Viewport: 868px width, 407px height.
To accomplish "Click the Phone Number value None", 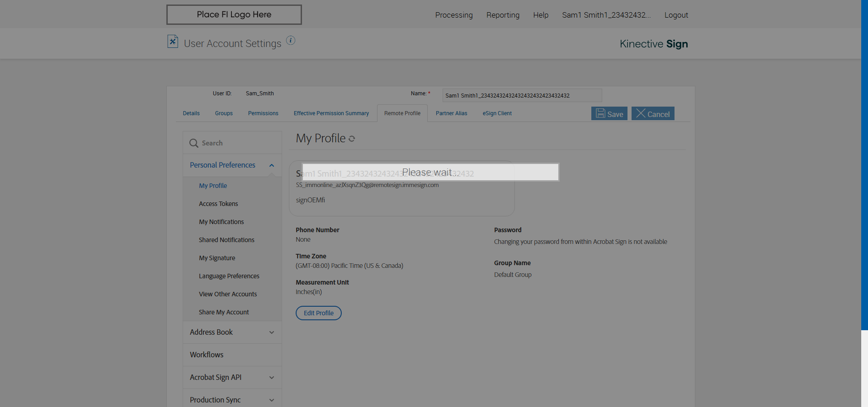I will (303, 239).
